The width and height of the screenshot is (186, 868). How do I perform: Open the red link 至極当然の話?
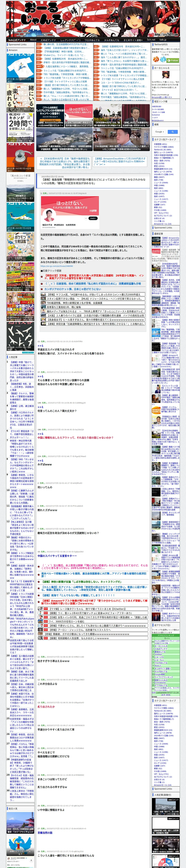[x=45, y=832]
